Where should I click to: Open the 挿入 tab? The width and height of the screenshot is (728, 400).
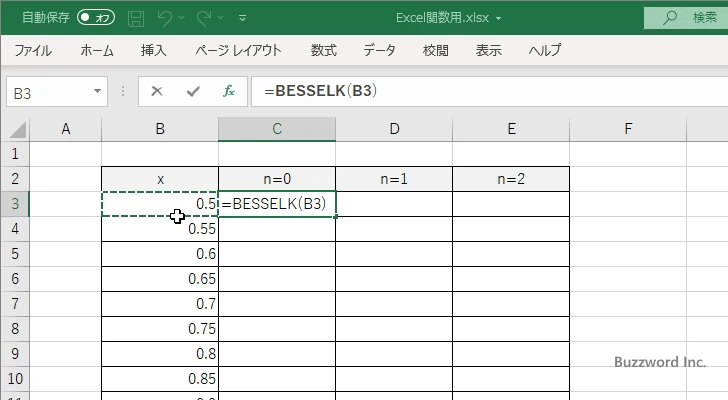pyautogui.click(x=154, y=50)
